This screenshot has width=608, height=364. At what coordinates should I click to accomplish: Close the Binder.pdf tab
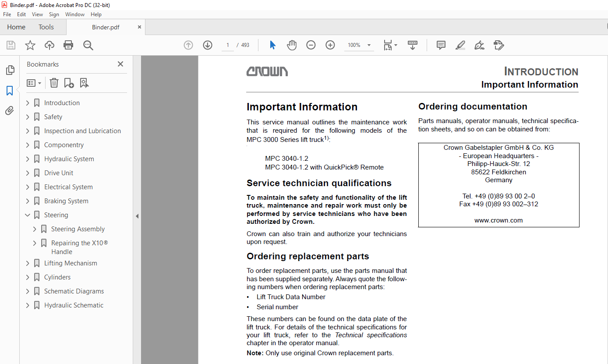[x=140, y=27]
